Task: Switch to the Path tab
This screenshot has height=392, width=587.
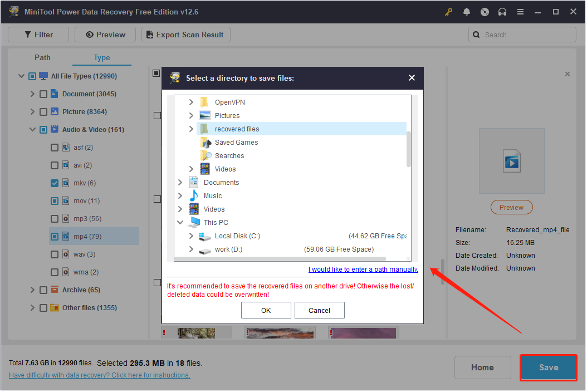Action: (42, 57)
